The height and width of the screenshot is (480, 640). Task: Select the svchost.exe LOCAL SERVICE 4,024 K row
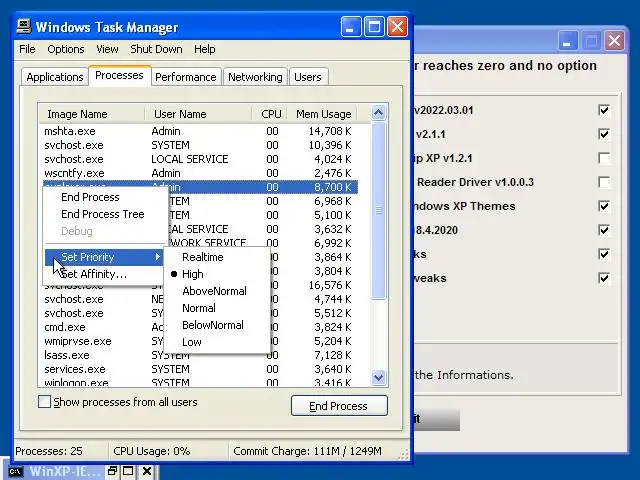[200, 159]
